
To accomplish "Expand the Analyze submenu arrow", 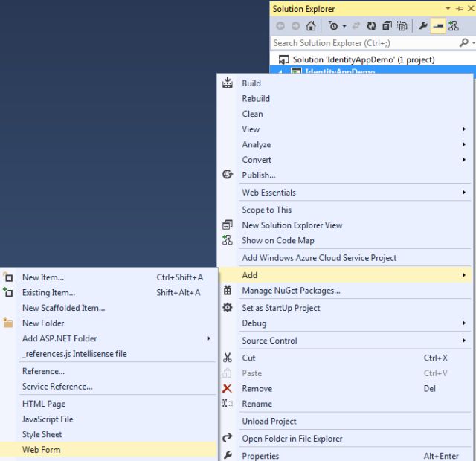I will point(463,144).
